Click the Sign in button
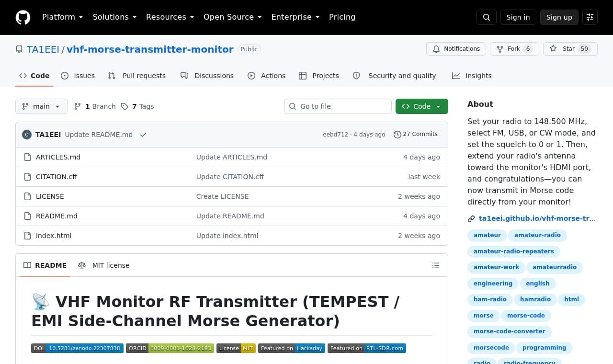The image size is (613, 364). click(518, 17)
